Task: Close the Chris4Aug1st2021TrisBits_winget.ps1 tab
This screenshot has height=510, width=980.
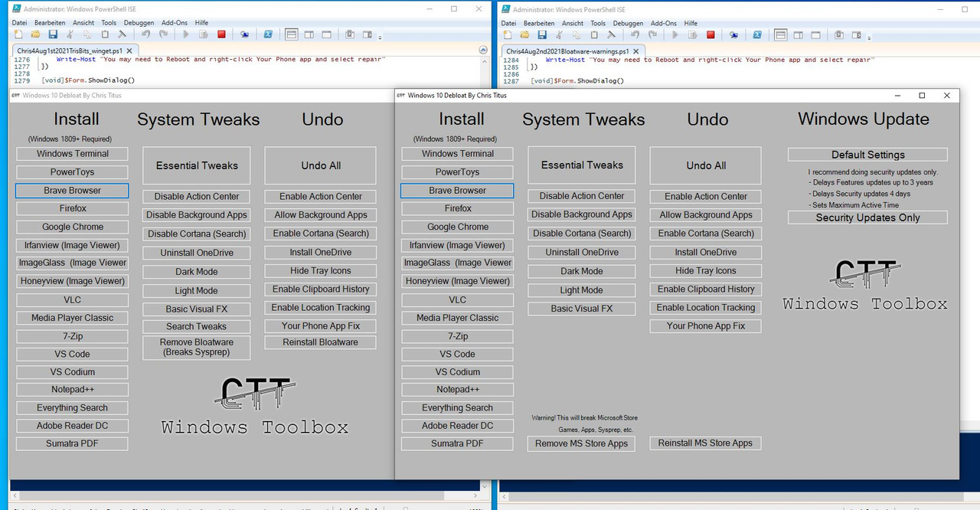Action: (129, 51)
